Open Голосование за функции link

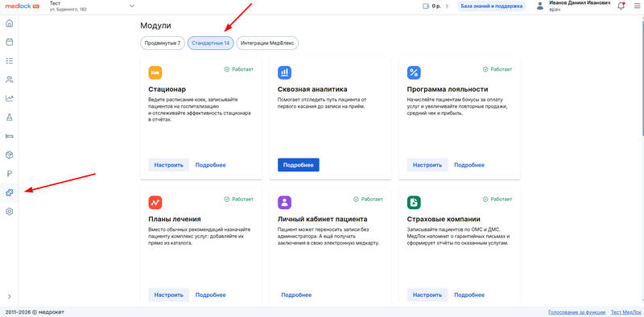(576, 312)
